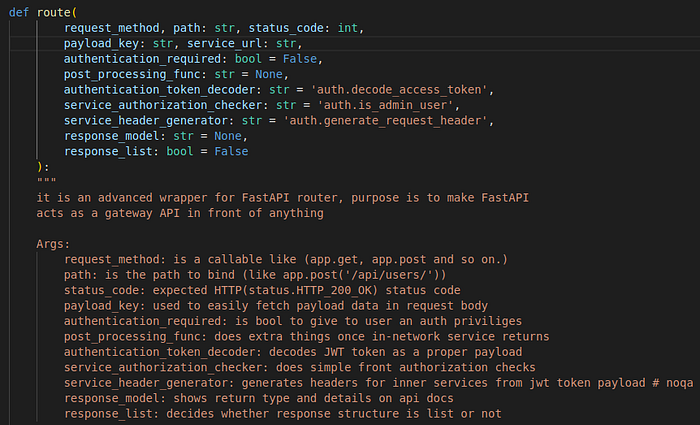Click the opening triple-quote of docstring

click(46, 180)
